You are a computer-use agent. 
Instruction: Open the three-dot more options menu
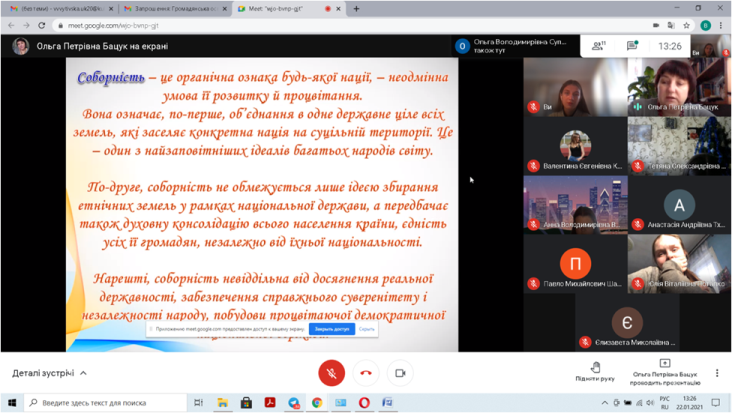pyautogui.click(x=717, y=373)
